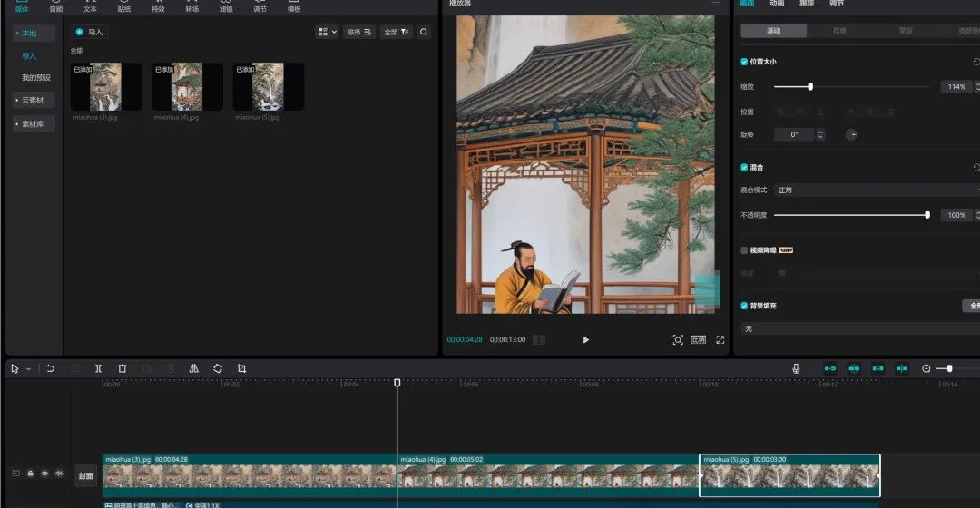Toggle the preview axis in the timeline
Image resolution: width=980 pixels, height=508 pixels.
pos(901,368)
